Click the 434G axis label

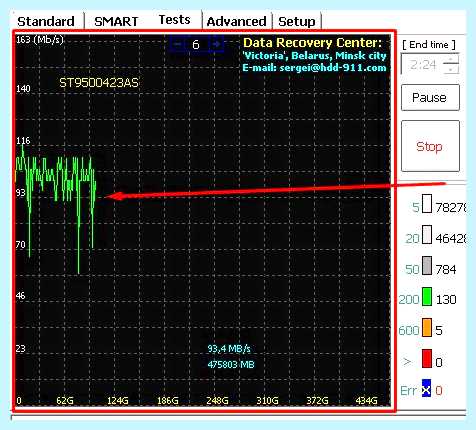tap(367, 400)
